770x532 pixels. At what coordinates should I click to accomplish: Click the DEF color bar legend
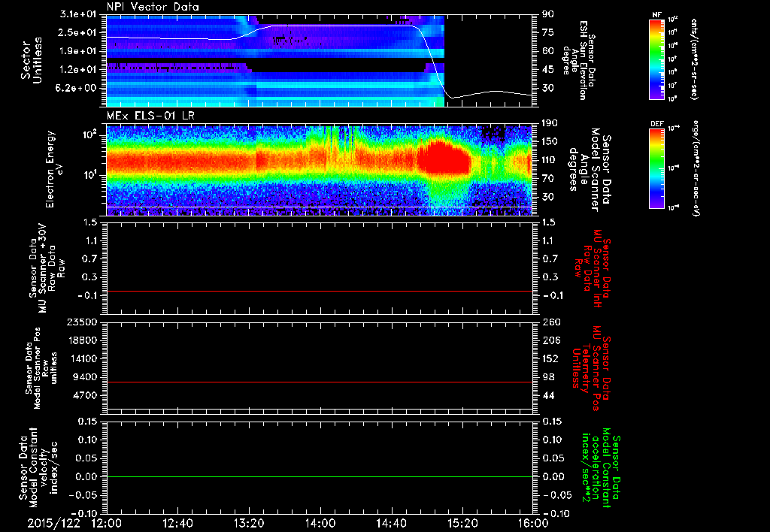656,168
